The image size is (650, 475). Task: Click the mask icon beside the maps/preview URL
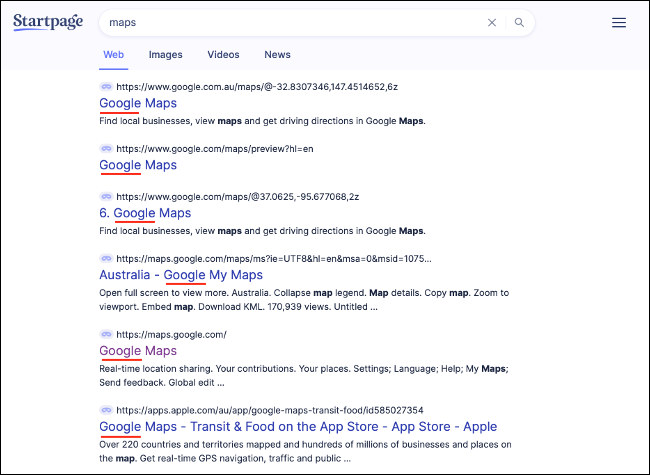pos(106,148)
